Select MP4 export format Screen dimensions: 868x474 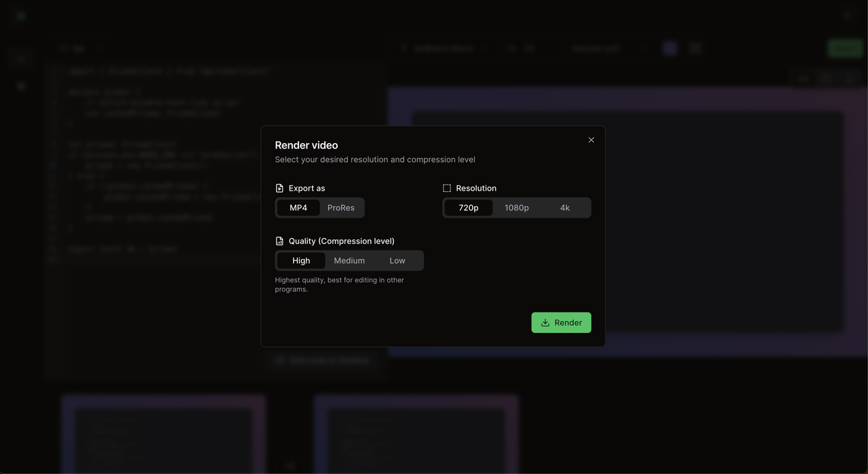point(298,208)
